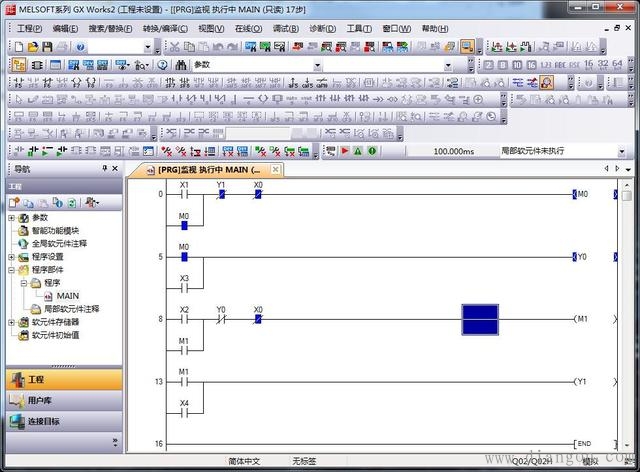This screenshot has width=640, height=472.
Task: Expand the 参数 tree node
Action: [x=12, y=217]
